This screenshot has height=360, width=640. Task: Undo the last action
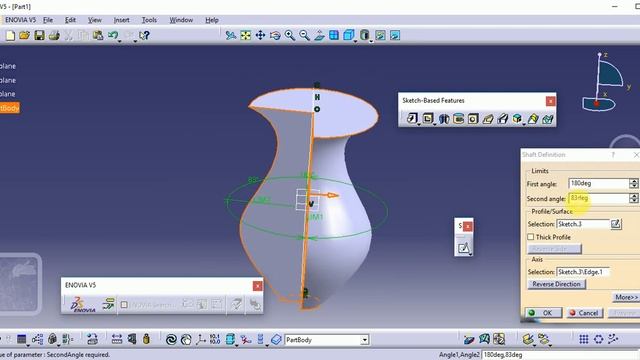coord(113,36)
